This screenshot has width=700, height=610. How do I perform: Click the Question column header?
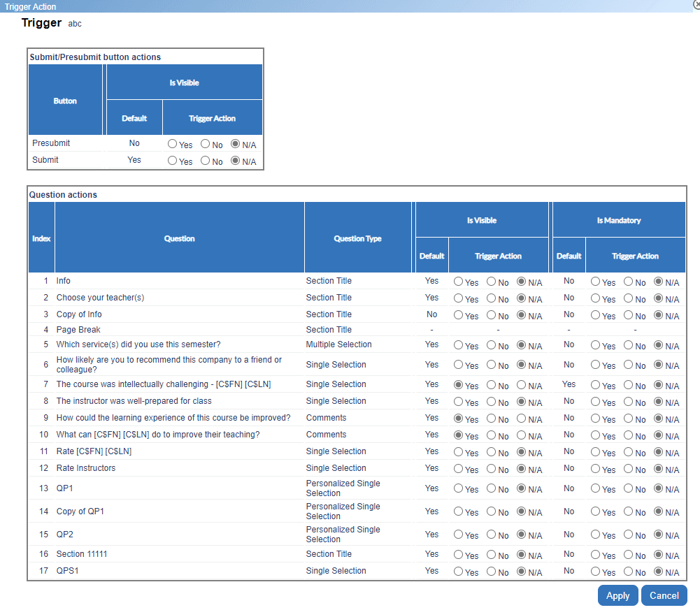[x=180, y=238]
